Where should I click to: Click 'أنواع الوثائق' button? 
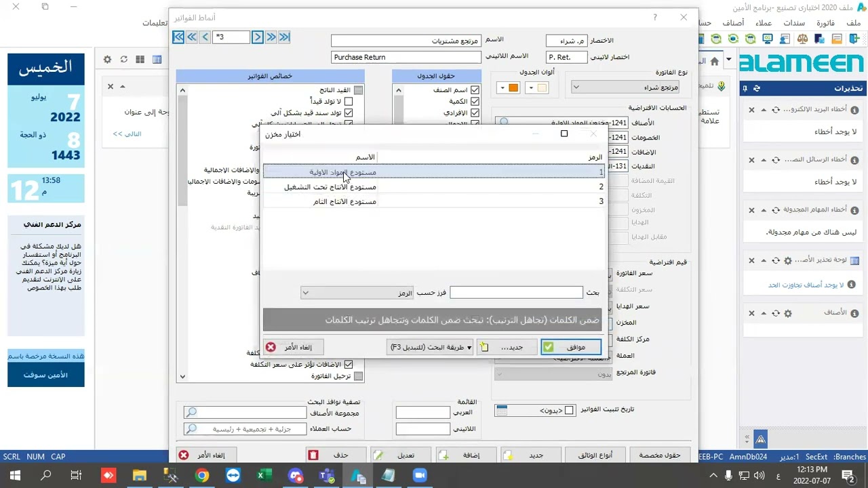pyautogui.click(x=596, y=455)
